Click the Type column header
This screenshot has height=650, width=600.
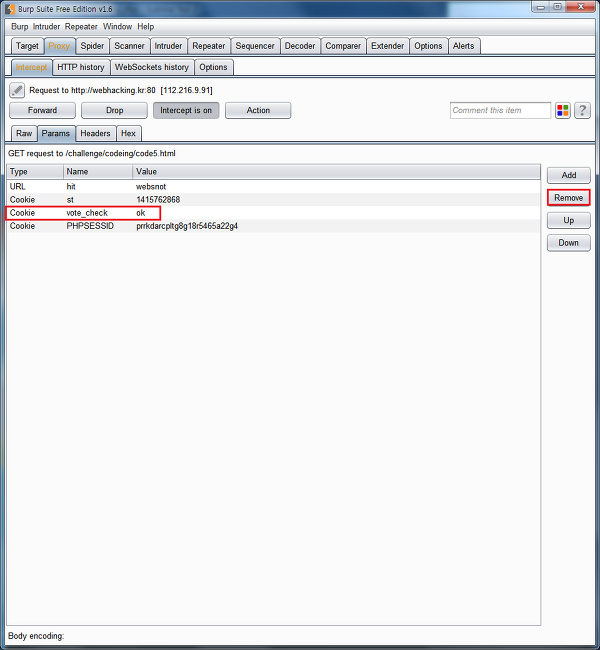point(35,172)
